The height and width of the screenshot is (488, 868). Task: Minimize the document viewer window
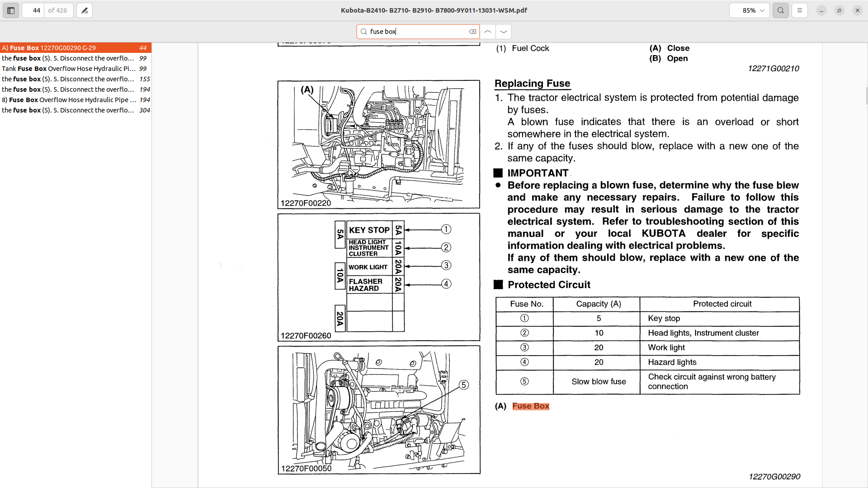[x=821, y=10]
